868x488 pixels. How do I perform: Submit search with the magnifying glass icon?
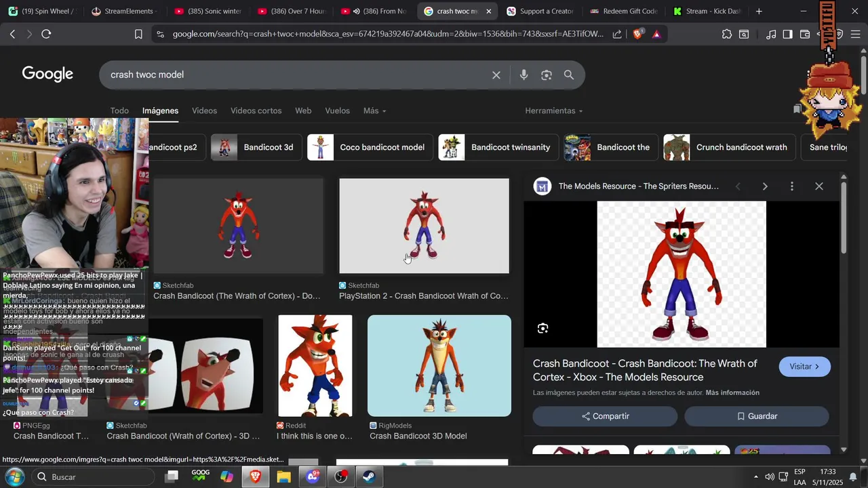click(x=569, y=75)
